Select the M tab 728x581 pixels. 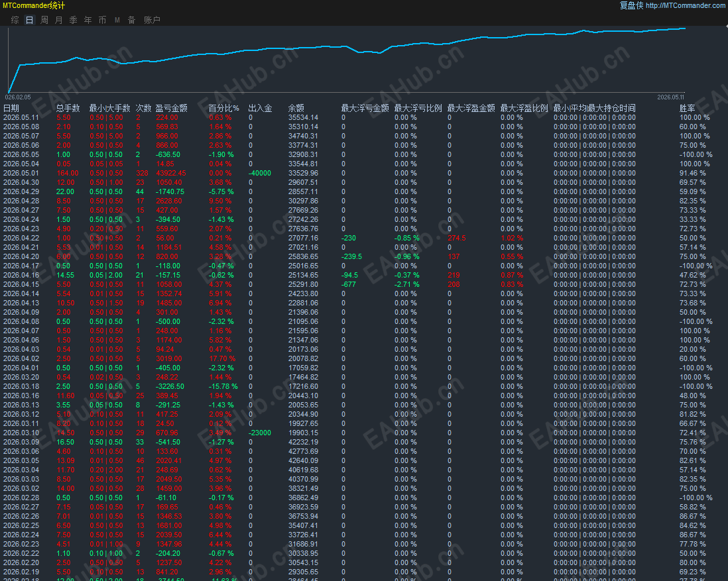(x=117, y=20)
